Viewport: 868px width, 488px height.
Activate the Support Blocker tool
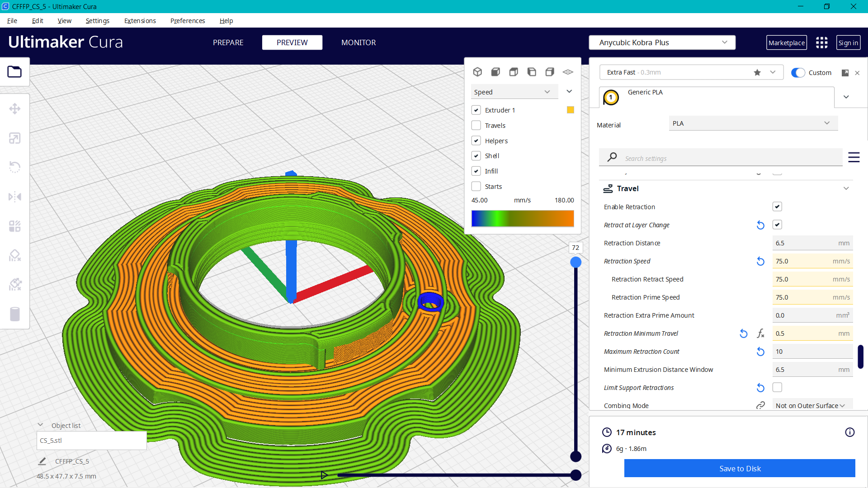(15, 255)
